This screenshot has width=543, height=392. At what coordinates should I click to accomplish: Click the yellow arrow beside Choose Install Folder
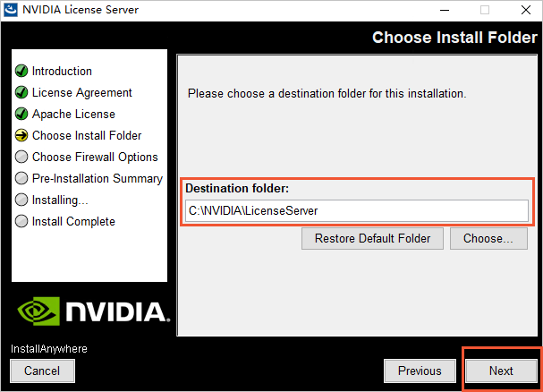(21, 135)
